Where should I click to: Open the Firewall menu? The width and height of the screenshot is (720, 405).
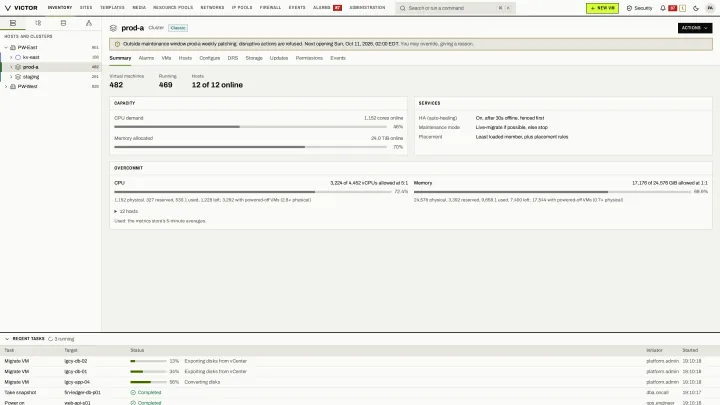(270, 8)
